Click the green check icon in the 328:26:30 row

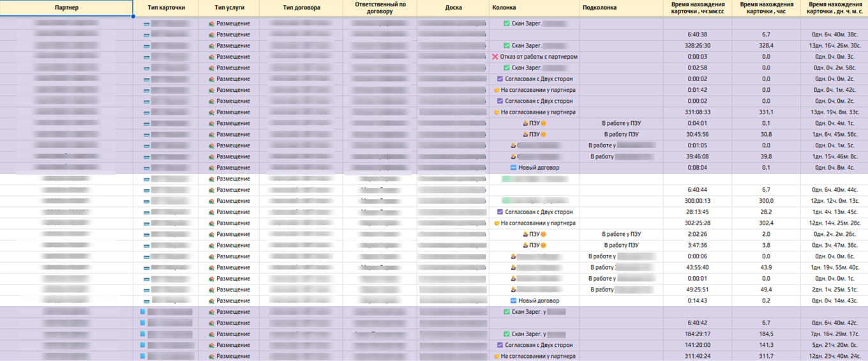tap(507, 46)
